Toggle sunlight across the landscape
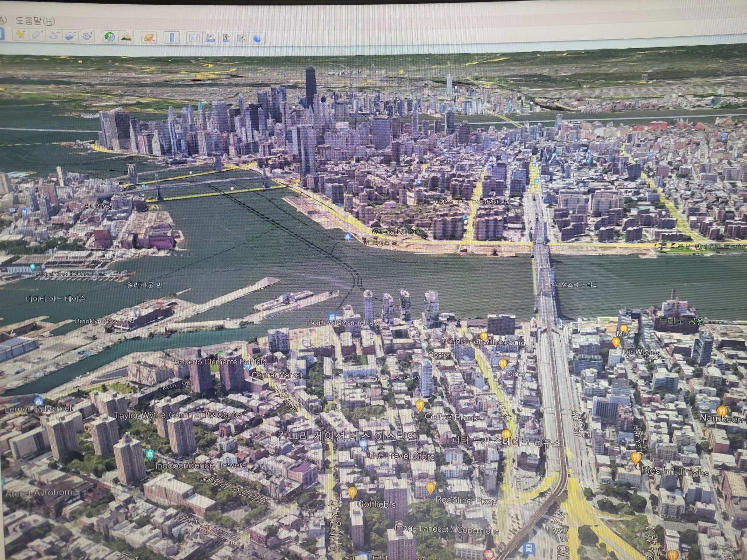Image resolution: width=747 pixels, height=560 pixels. pos(126,36)
